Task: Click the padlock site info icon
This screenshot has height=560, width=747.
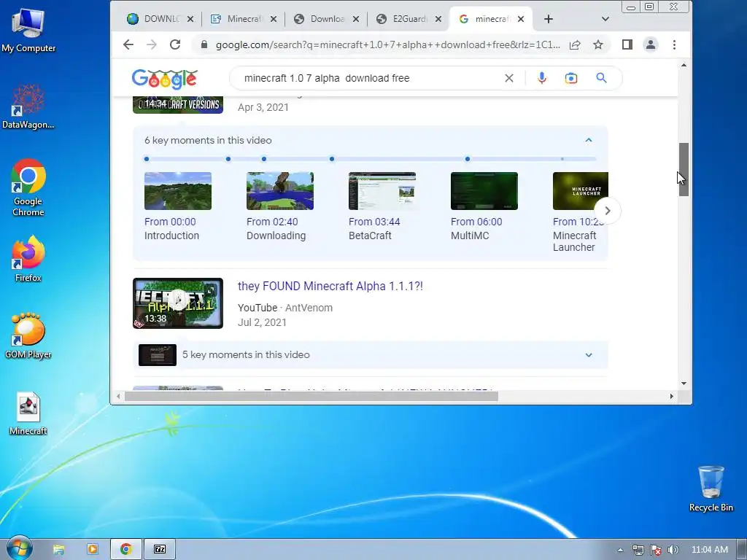Action: 204,44
